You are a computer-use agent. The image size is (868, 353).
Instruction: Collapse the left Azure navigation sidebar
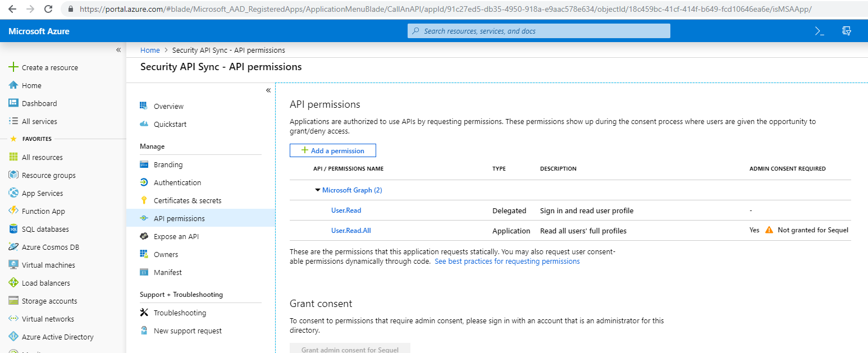118,50
